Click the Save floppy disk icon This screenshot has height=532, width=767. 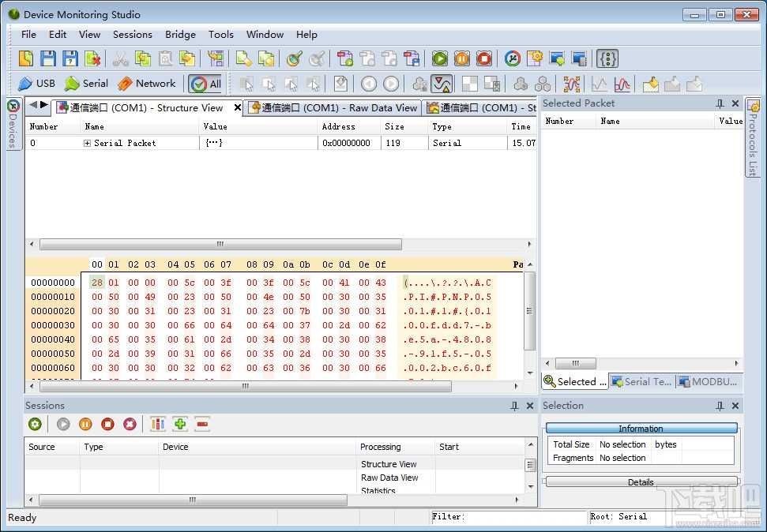click(x=48, y=58)
